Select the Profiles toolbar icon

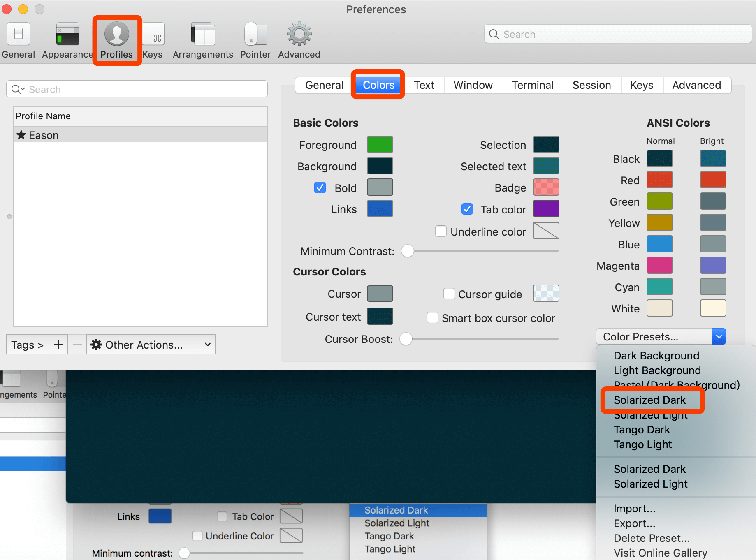coord(117,34)
